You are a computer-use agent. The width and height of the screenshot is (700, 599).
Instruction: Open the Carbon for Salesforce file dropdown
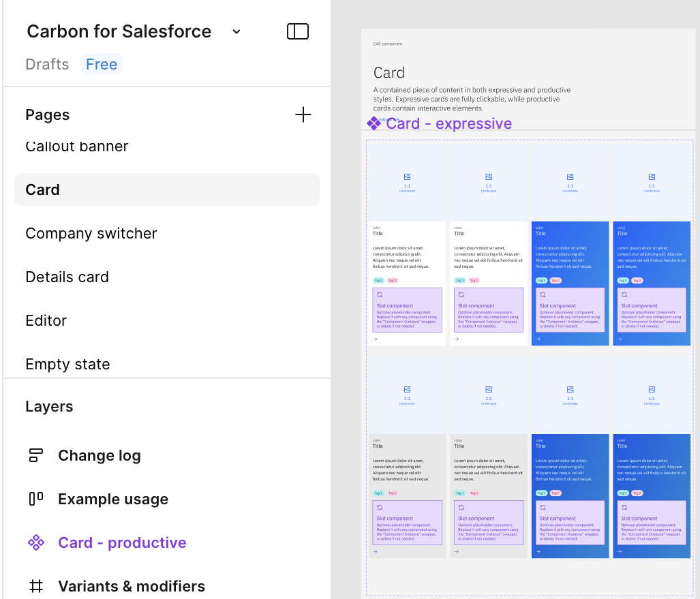[237, 31]
